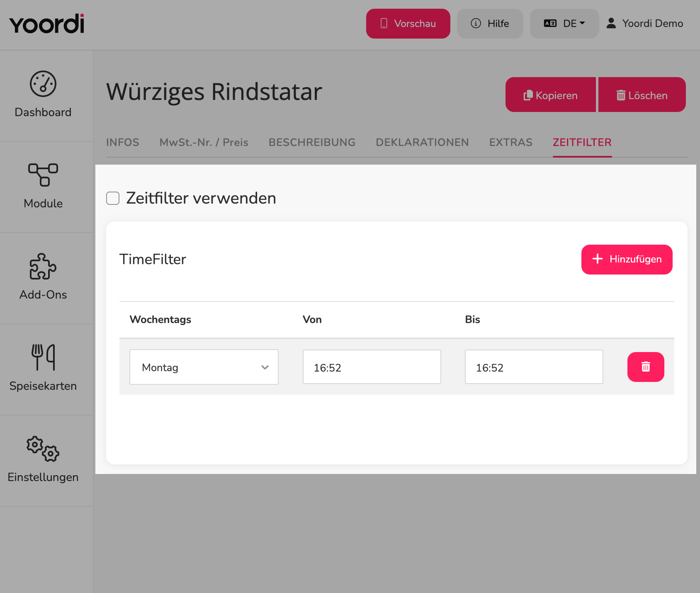Click the Yoordi Demo user icon
The width and height of the screenshot is (700, 593).
click(611, 23)
